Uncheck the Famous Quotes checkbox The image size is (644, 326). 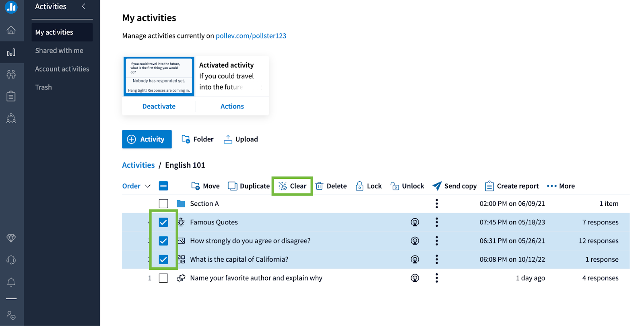(163, 222)
